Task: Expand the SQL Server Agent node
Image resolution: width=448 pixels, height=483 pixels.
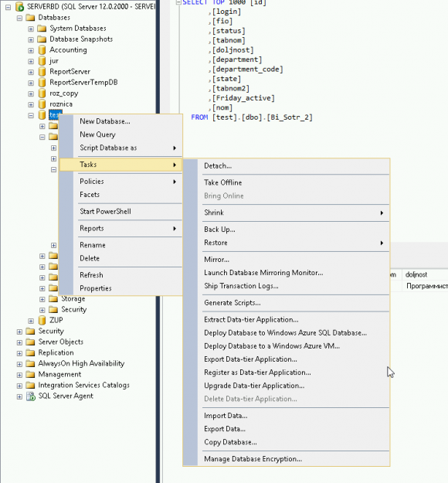Action: (x=19, y=396)
